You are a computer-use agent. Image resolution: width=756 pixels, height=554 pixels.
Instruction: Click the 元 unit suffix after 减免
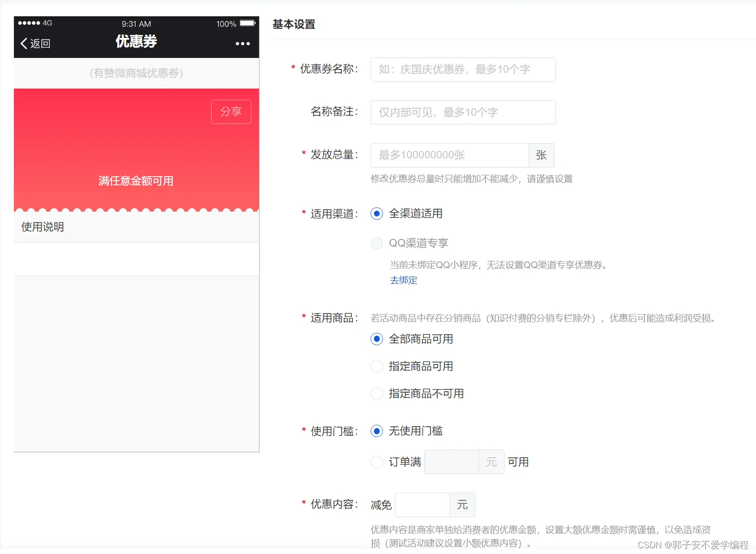coord(463,505)
